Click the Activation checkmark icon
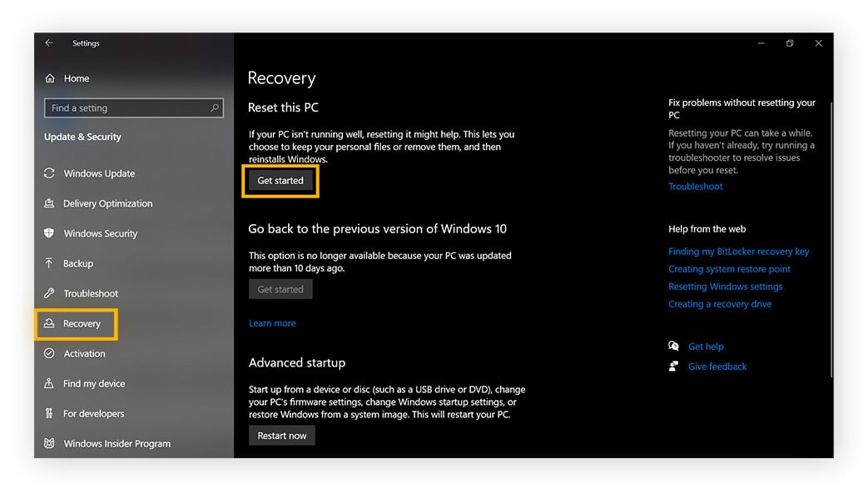The width and height of the screenshot is (868, 494). pyautogui.click(x=49, y=353)
